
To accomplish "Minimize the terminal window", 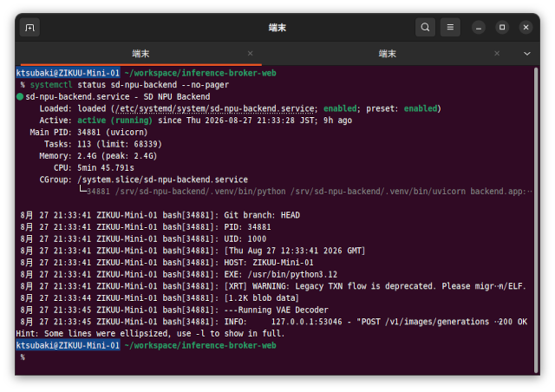I will point(479,27).
